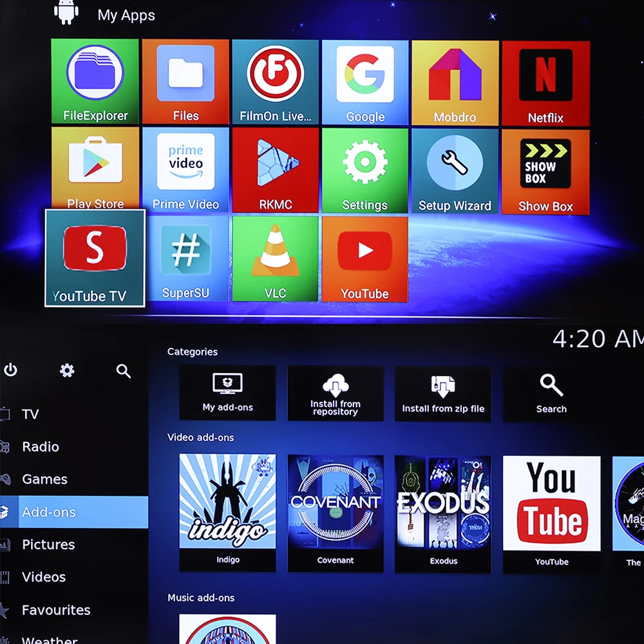Image resolution: width=644 pixels, height=644 pixels.
Task: Open the Covenant video add-on
Action: click(x=336, y=513)
